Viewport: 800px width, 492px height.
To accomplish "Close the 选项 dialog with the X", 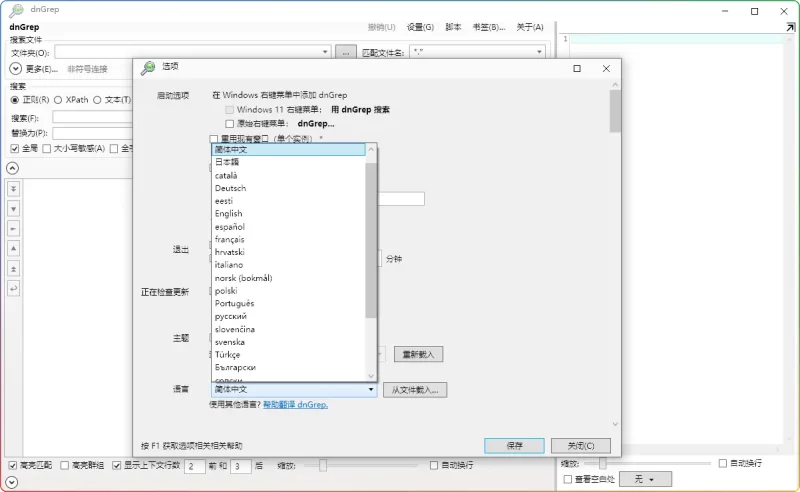I will coord(606,68).
